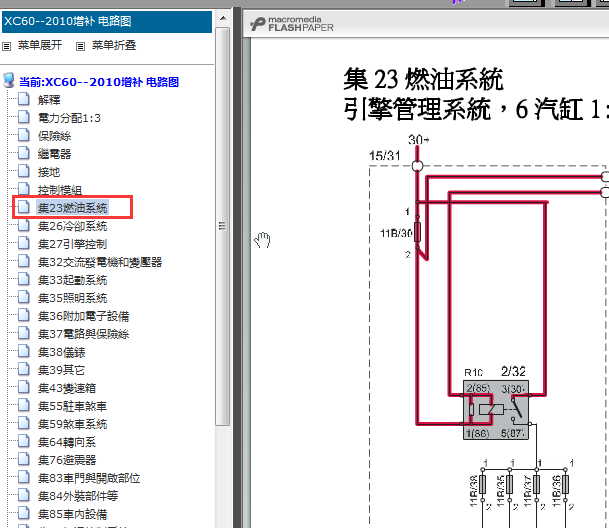Click page icon next to 集59煞車系統

click(x=24, y=423)
